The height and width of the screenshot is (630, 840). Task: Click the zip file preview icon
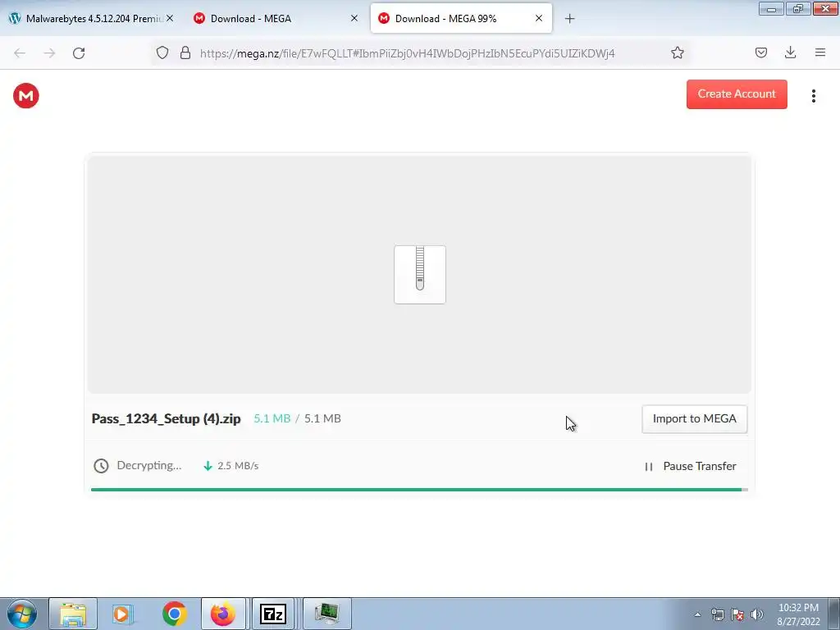(x=420, y=274)
